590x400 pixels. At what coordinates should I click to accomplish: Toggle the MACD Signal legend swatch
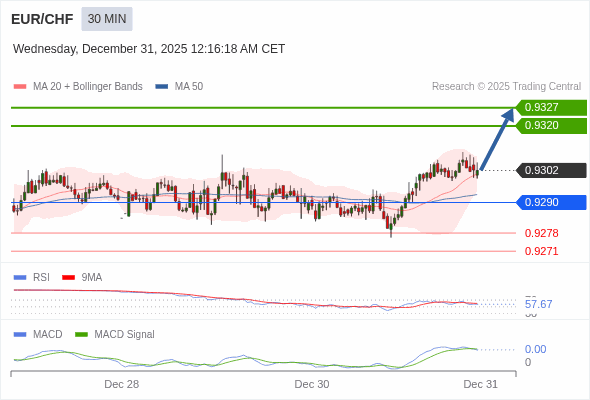(x=81, y=335)
